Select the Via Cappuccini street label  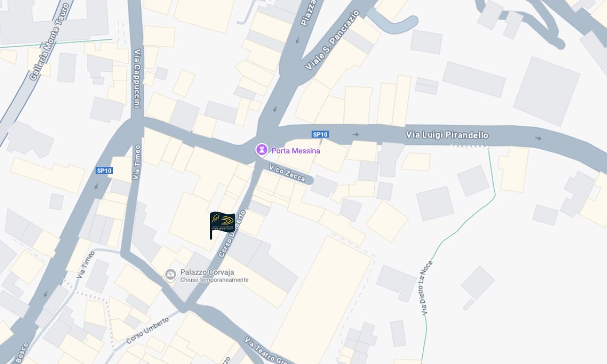(x=137, y=78)
